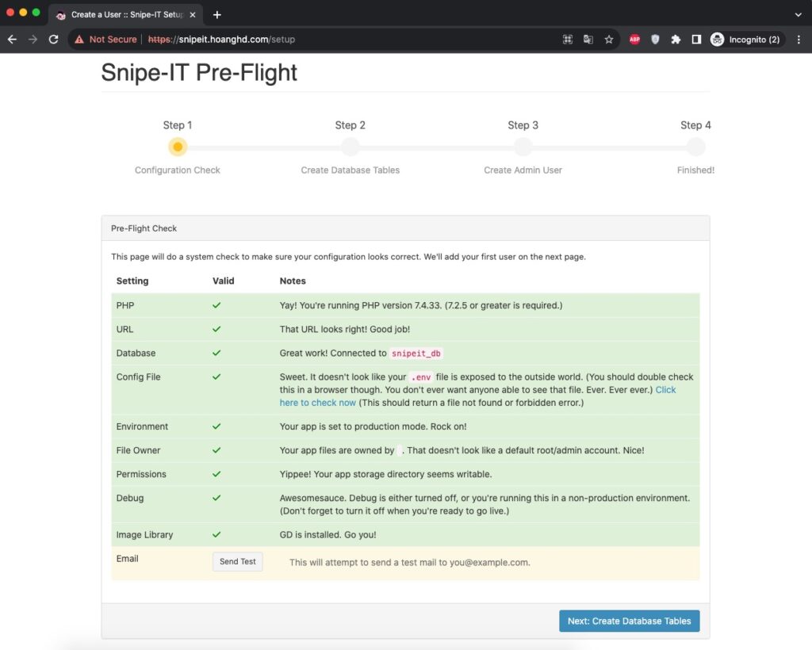Open the Extensions puzzle icon

tap(676, 40)
